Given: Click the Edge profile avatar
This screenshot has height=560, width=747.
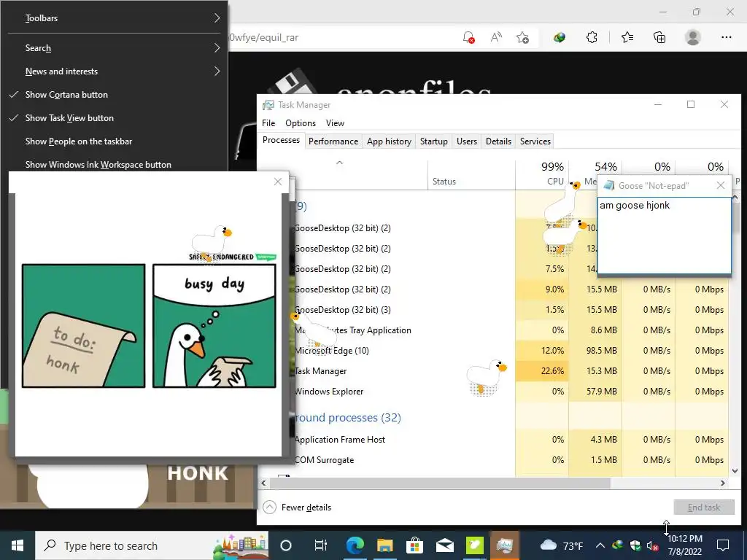Looking at the screenshot, I should 693,37.
